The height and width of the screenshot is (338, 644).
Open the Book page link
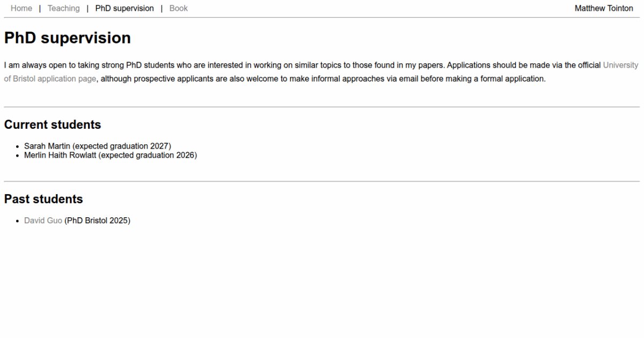pyautogui.click(x=178, y=9)
